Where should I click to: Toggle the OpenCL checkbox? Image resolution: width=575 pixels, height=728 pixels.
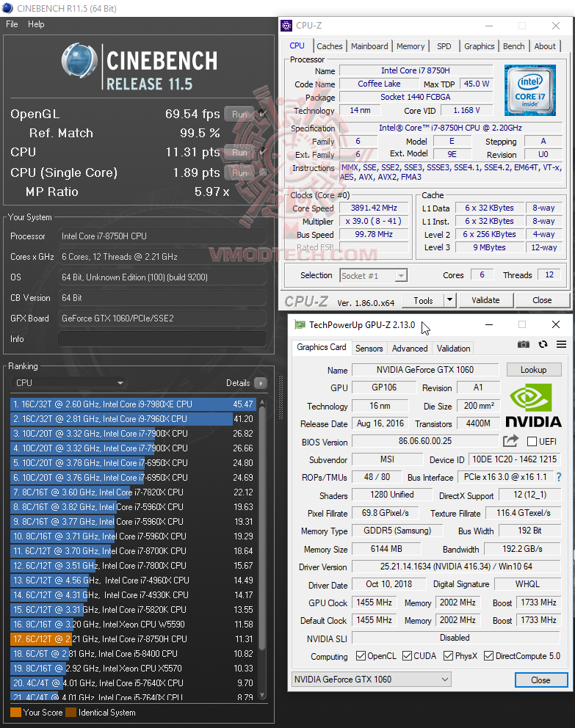[x=361, y=655]
